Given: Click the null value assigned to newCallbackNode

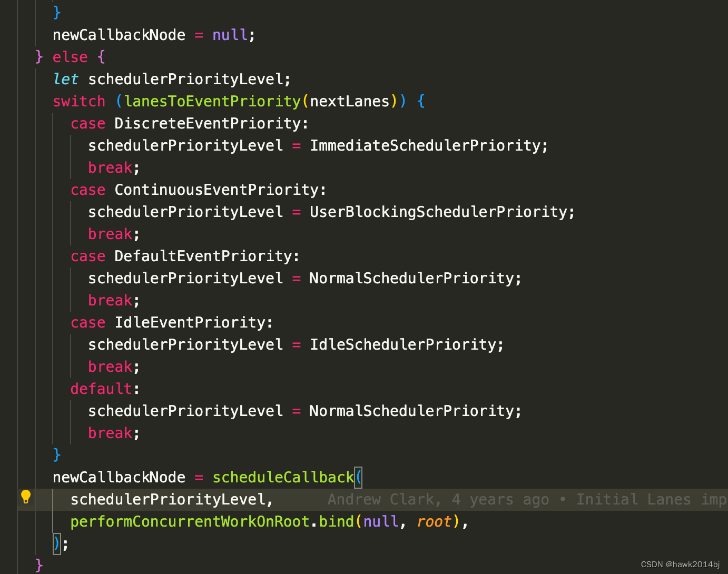Looking at the screenshot, I should 229,34.
